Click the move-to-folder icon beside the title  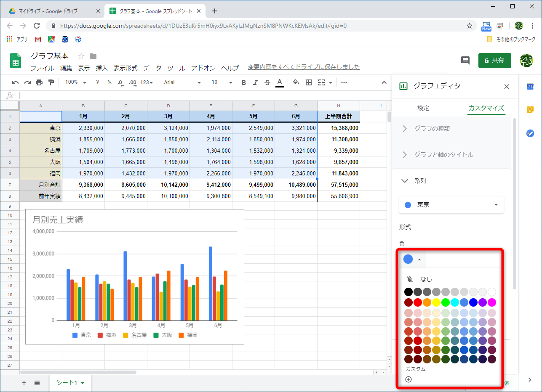pos(93,56)
